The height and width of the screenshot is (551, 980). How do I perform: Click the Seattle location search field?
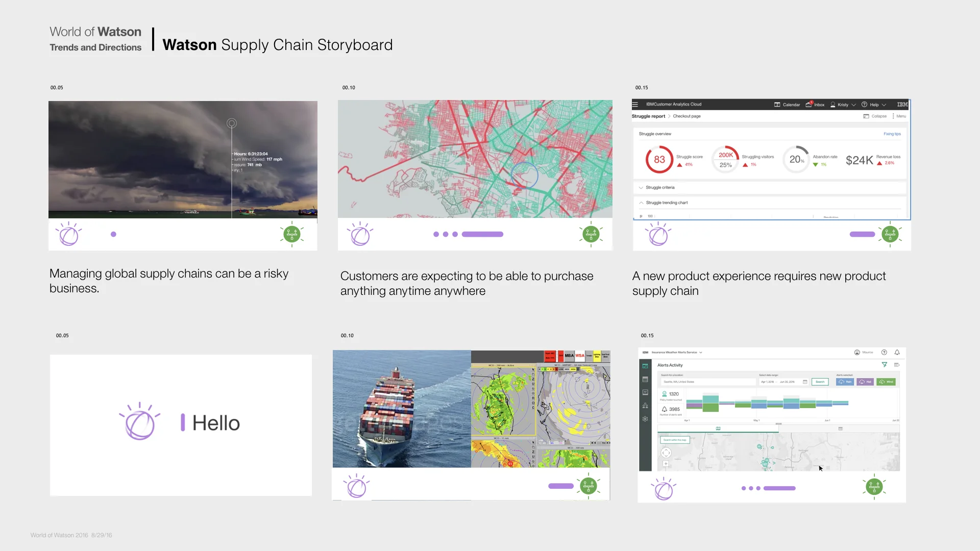click(x=708, y=382)
